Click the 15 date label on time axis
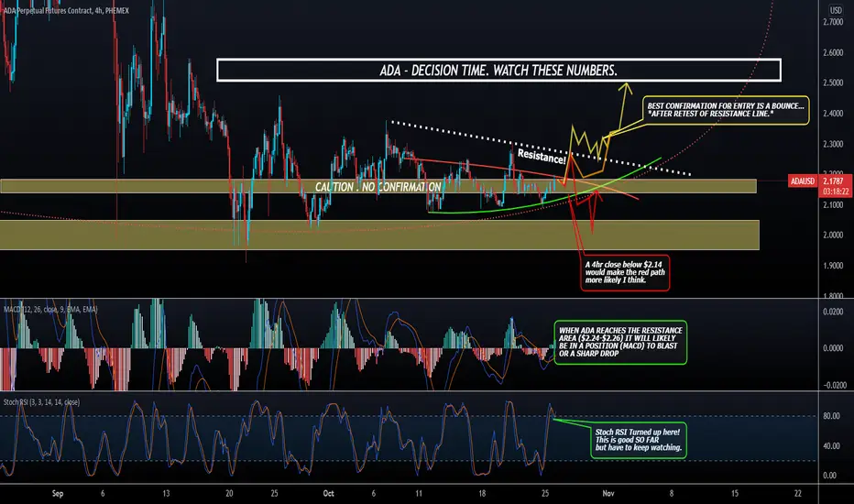The height and width of the screenshot is (504, 854). 735,494
